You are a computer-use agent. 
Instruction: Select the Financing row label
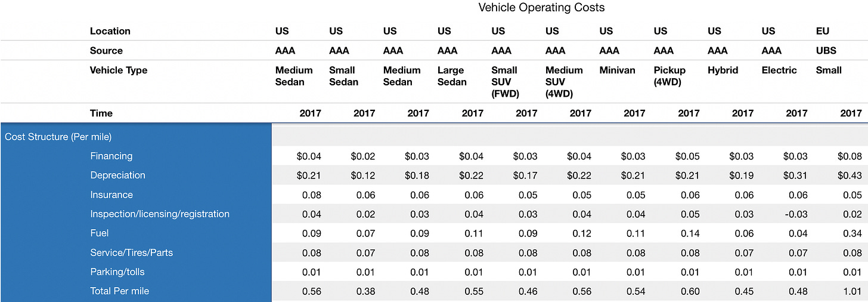[111, 156]
